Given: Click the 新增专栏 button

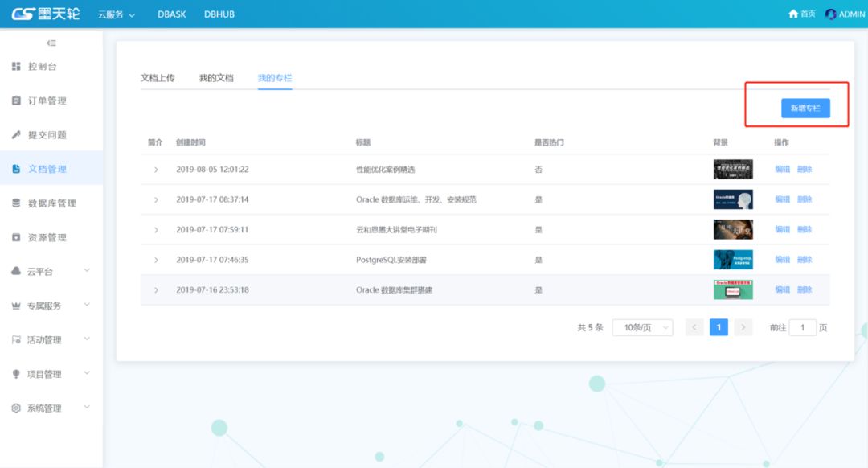Looking at the screenshot, I should click(x=805, y=108).
